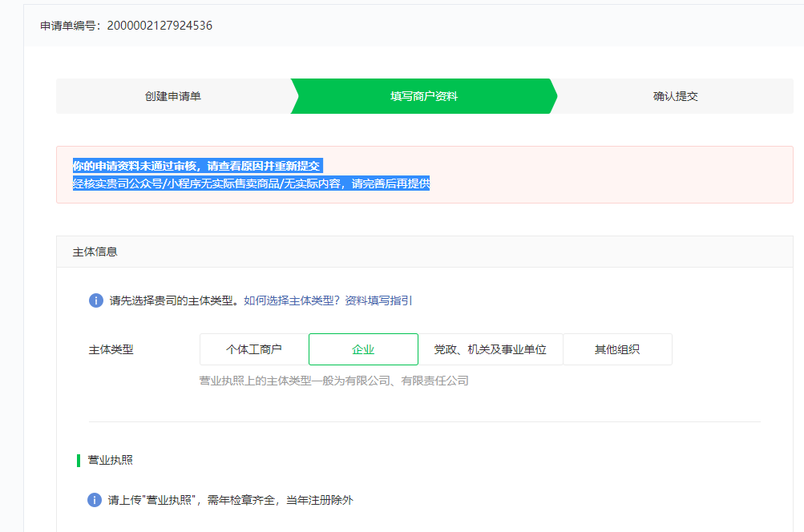Click the 申请单编号 number at the top

160,26
